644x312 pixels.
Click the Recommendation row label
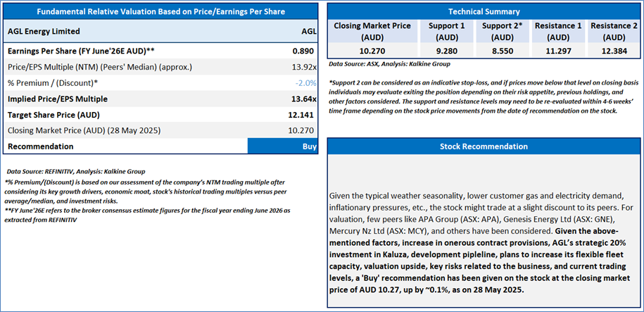coord(40,146)
